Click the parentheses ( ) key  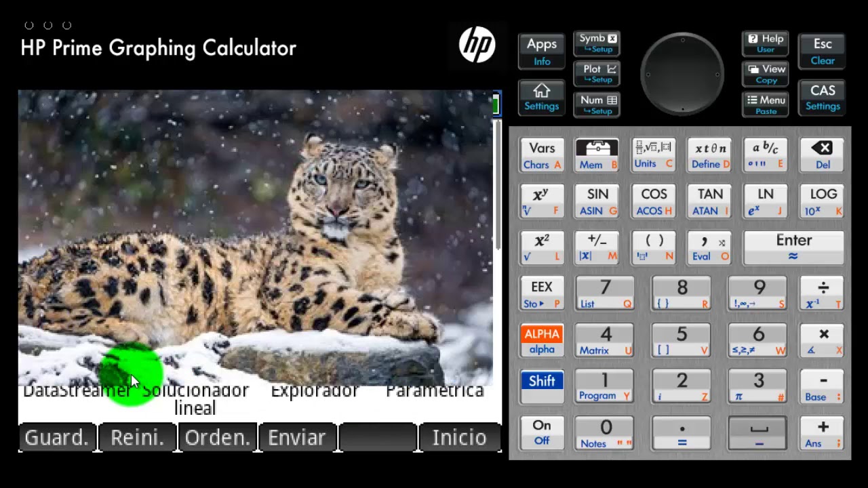(x=653, y=247)
